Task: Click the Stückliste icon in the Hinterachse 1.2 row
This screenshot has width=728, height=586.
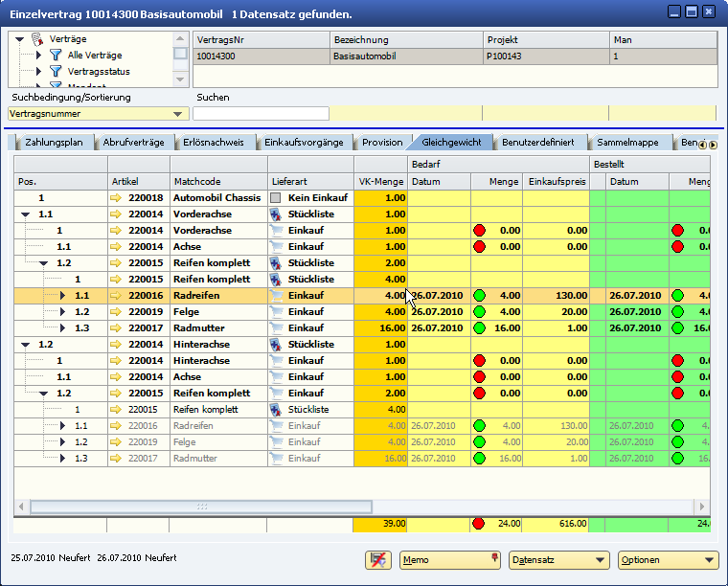Action: coord(276,345)
